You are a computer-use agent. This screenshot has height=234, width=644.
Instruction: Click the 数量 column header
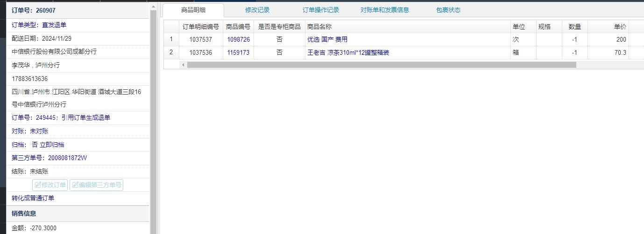[x=575, y=27]
